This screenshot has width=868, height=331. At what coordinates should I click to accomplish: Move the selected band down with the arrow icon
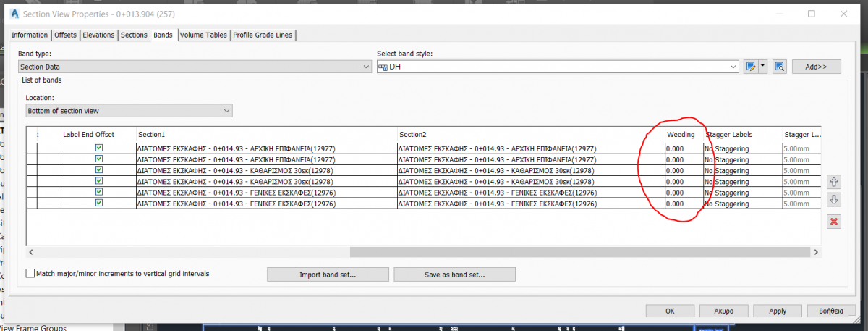[834, 200]
